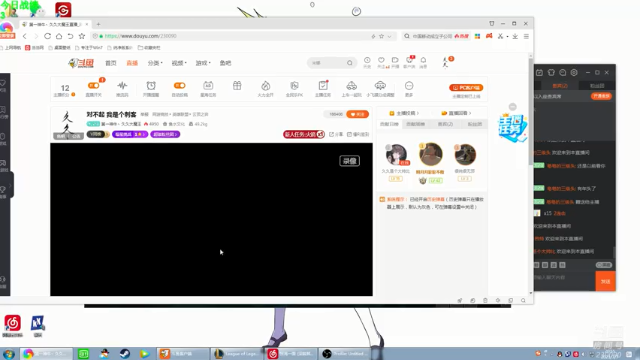Reload the page with refresh icon
The image size is (640, 360).
(47, 36)
